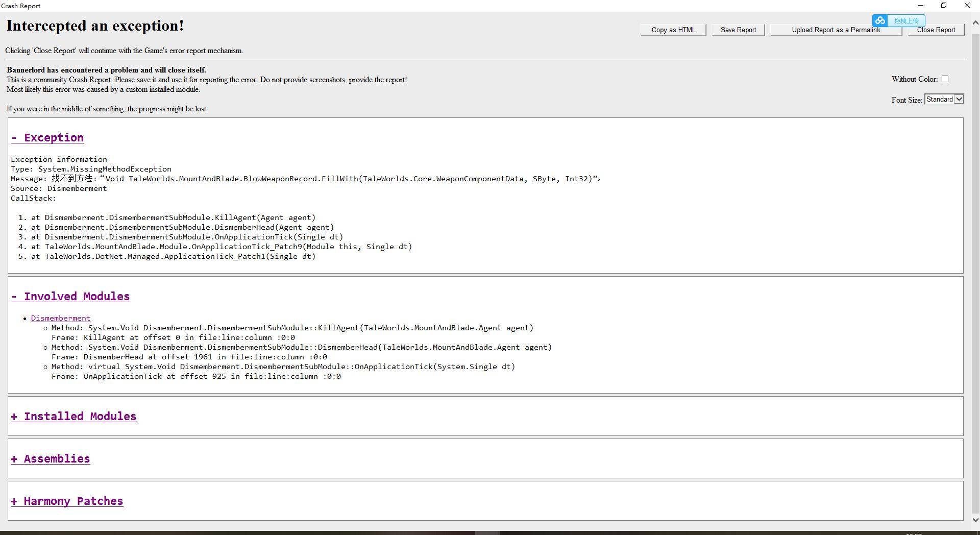The image size is (980, 535).
Task: Click the 'Source: Dismemberment' line
Action: tap(59, 188)
